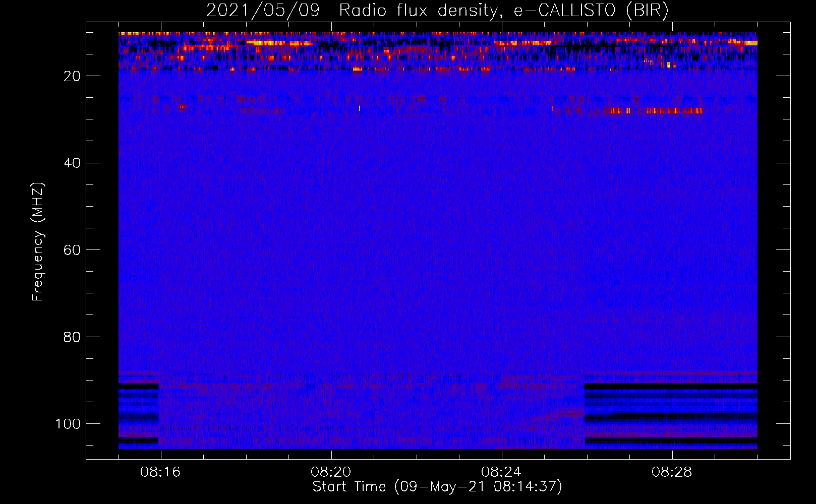The height and width of the screenshot is (504, 816).
Task: Click the 08:28 time tick label
Action: [672, 472]
